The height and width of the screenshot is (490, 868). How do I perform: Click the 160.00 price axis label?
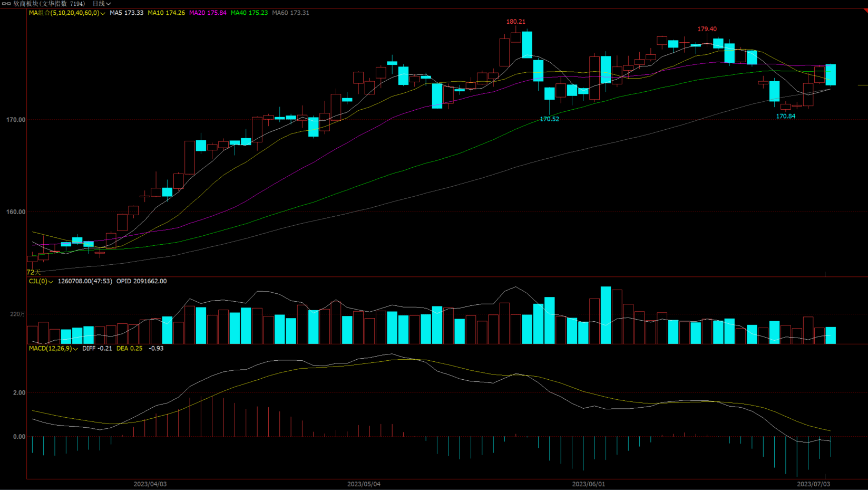[16, 212]
